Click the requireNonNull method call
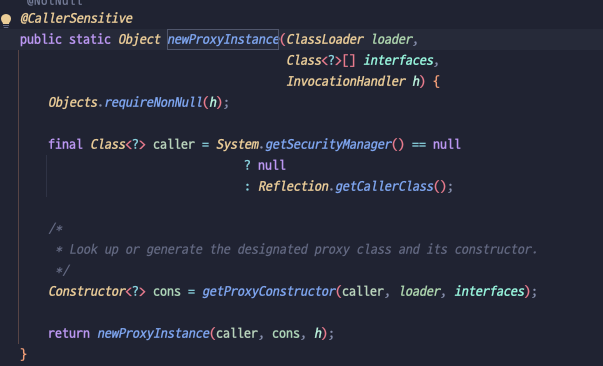Image resolution: width=603 pixels, height=366 pixels. click(x=153, y=102)
